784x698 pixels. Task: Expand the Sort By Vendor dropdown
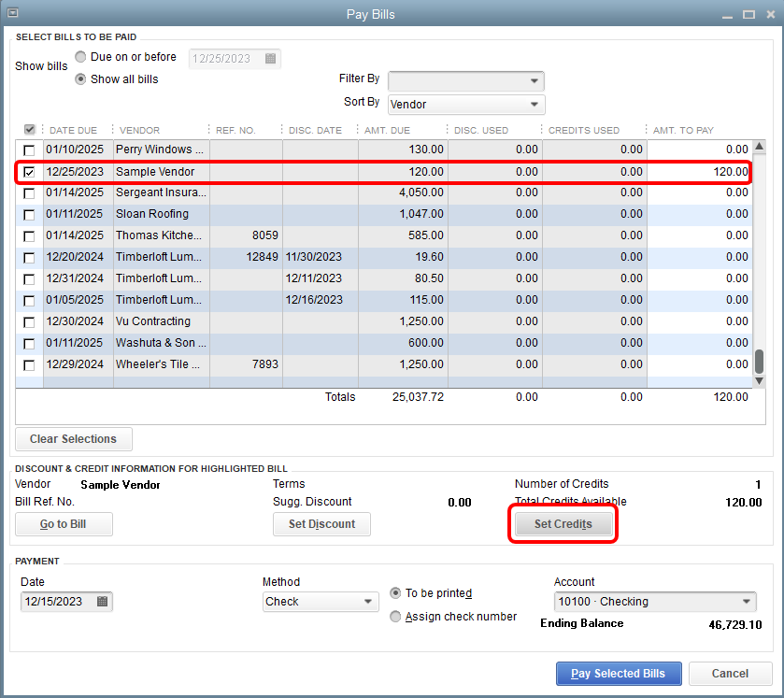pos(535,105)
